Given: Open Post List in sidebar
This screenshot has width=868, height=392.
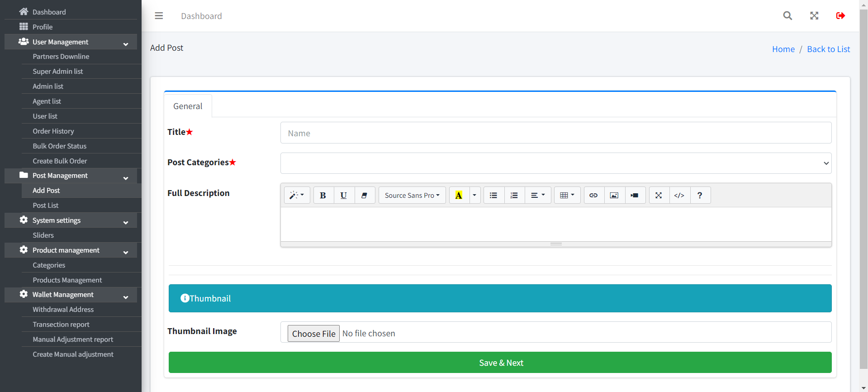Looking at the screenshot, I should (x=46, y=206).
